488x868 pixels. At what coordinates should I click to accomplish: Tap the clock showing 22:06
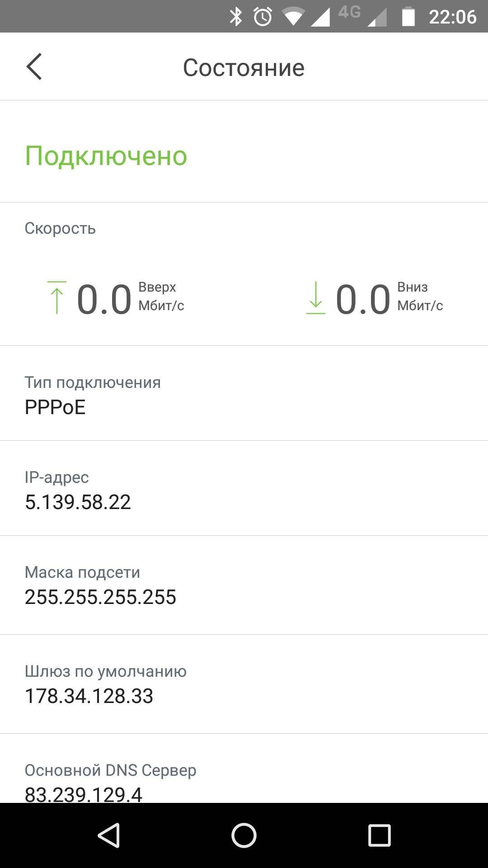(452, 17)
